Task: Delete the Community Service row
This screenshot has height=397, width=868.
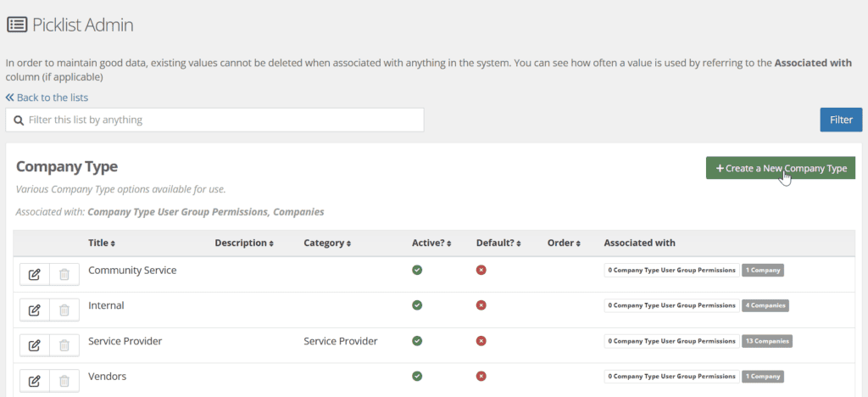Action: coord(64,274)
